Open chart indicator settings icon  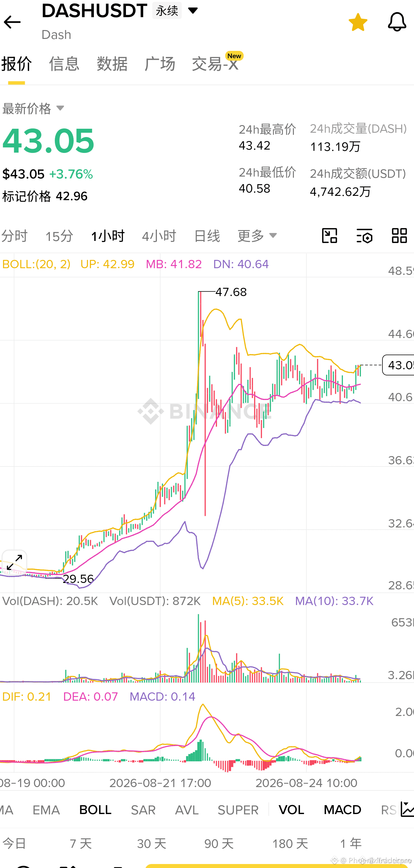click(364, 235)
